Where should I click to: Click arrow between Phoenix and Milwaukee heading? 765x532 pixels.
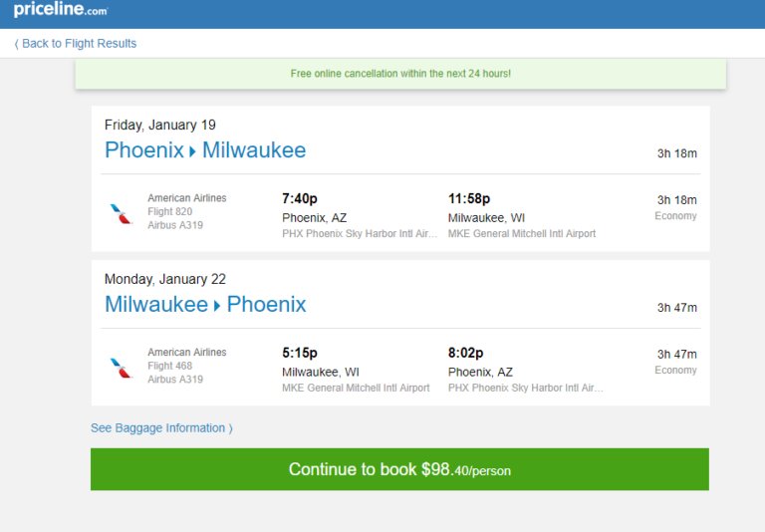point(192,151)
